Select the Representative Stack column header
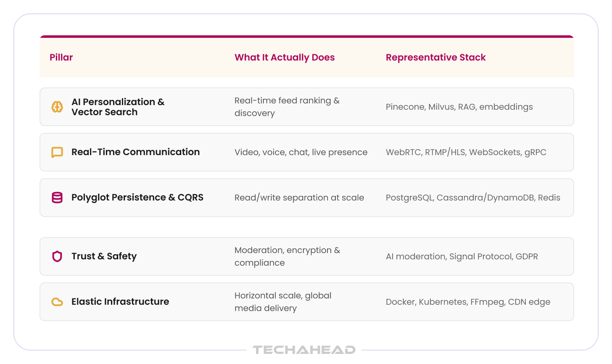Viewport: 612px width, 364px height. click(436, 58)
